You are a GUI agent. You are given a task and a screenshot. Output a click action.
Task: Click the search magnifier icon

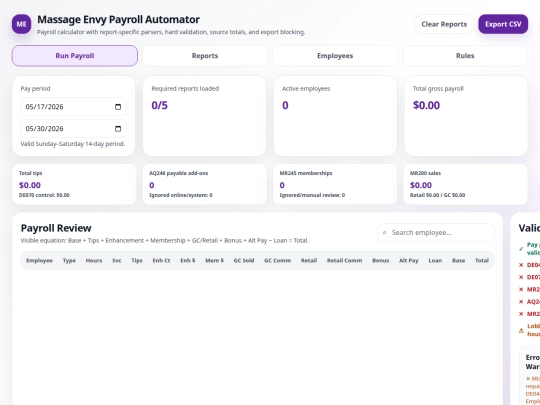tap(385, 233)
